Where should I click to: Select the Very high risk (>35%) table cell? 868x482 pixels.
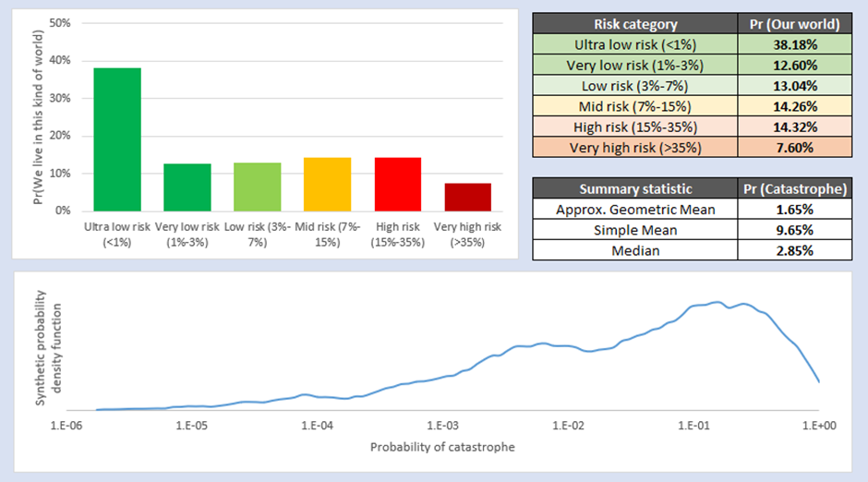635,146
